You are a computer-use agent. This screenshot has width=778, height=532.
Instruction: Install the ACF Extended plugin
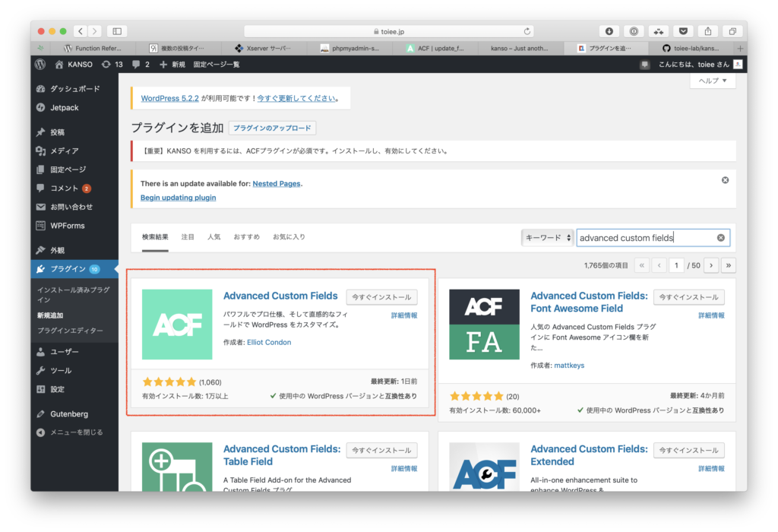point(688,451)
